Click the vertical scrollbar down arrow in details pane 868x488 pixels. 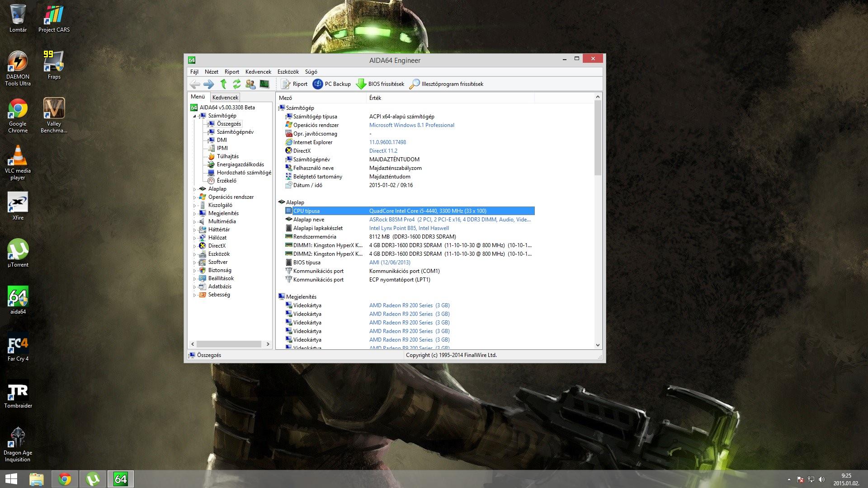coord(598,345)
